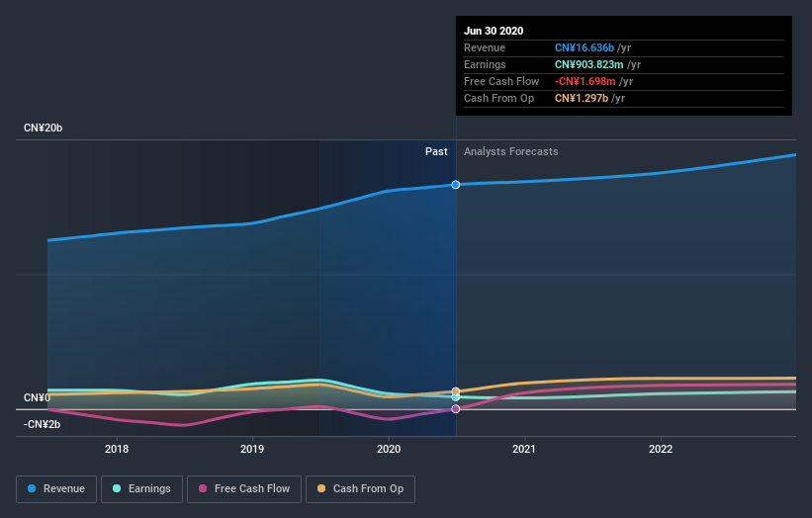Click the -CN¥2b y-axis label
The image size is (812, 518).
coord(42,424)
